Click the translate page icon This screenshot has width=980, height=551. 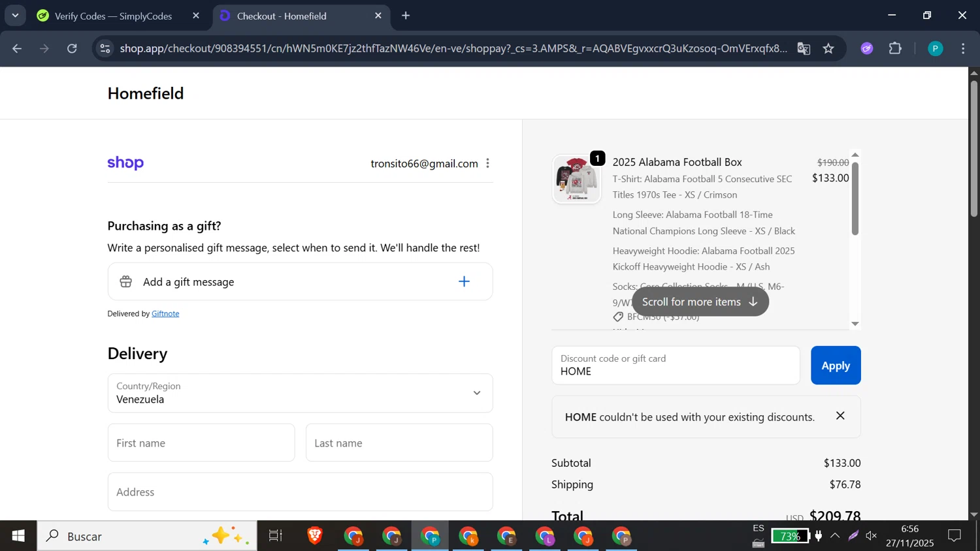pyautogui.click(x=804, y=48)
